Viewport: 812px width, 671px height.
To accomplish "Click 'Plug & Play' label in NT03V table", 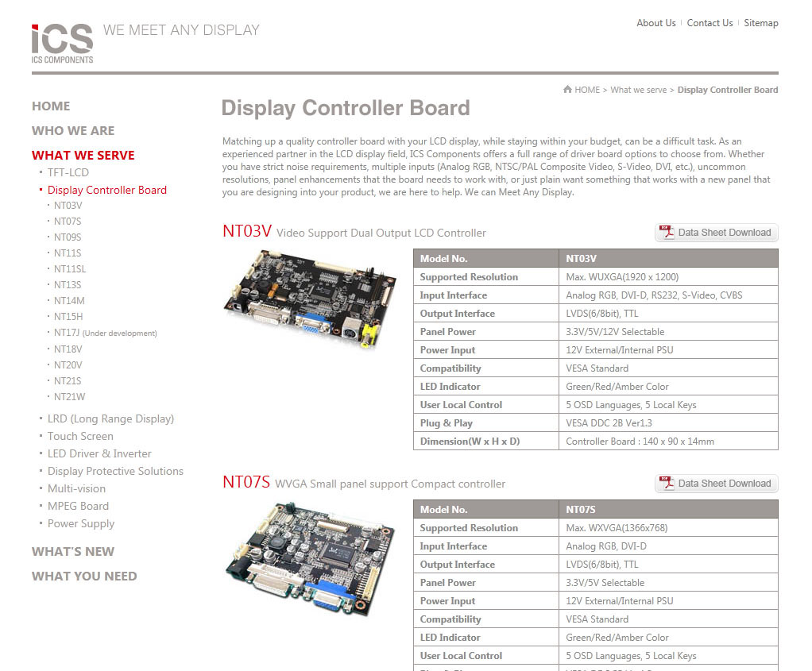I will coord(447,423).
